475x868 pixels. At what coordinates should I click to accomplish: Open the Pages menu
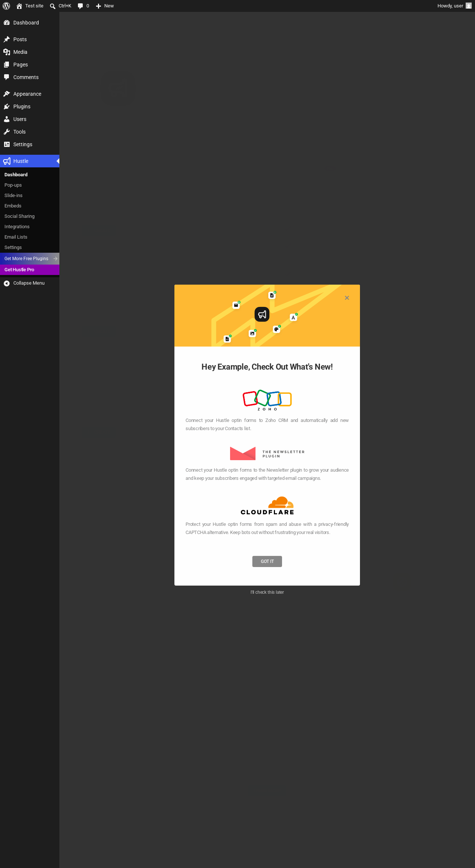[30, 65]
